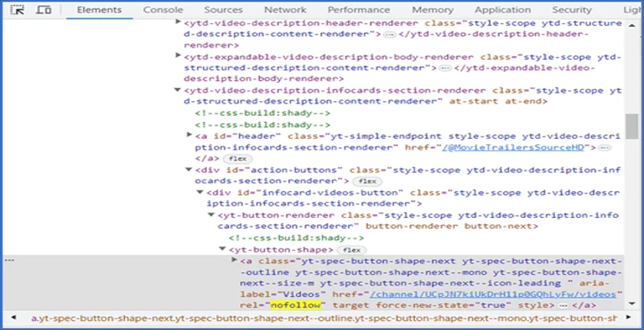The height and width of the screenshot is (330, 644).
Task: Select the highlighted nofollow attribute value
Action: [x=295, y=305]
